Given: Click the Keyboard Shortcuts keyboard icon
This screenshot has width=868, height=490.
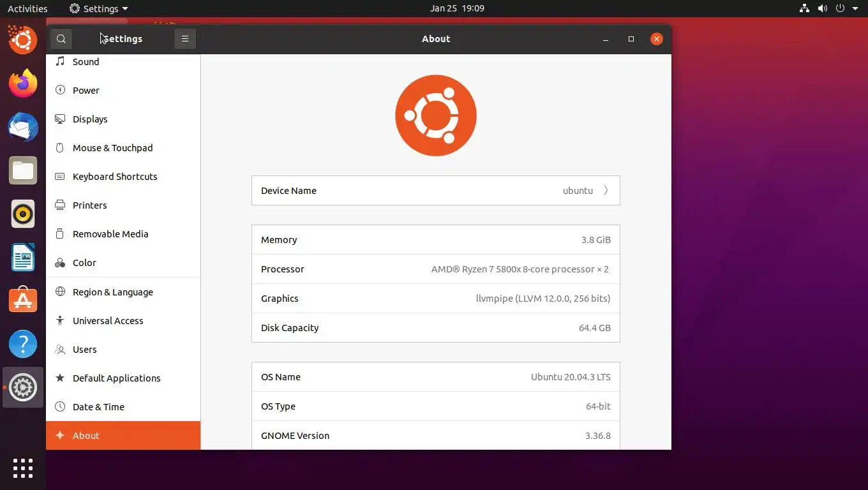Looking at the screenshot, I should pos(60,176).
